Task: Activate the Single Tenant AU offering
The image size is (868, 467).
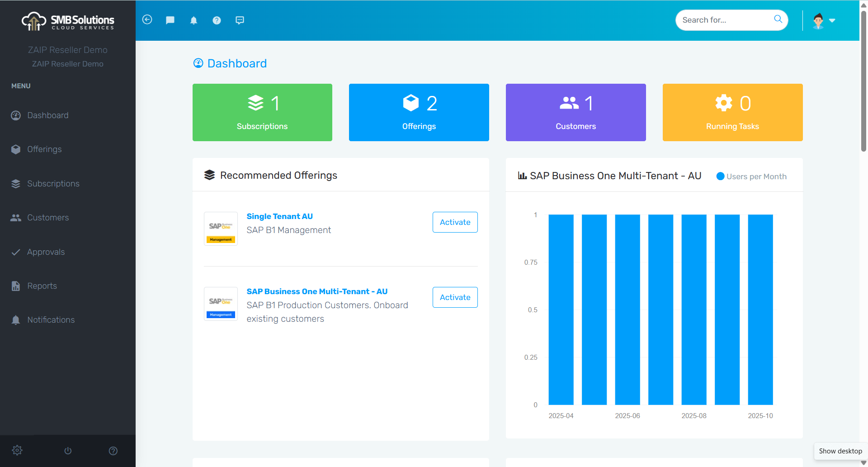Action: pos(455,222)
